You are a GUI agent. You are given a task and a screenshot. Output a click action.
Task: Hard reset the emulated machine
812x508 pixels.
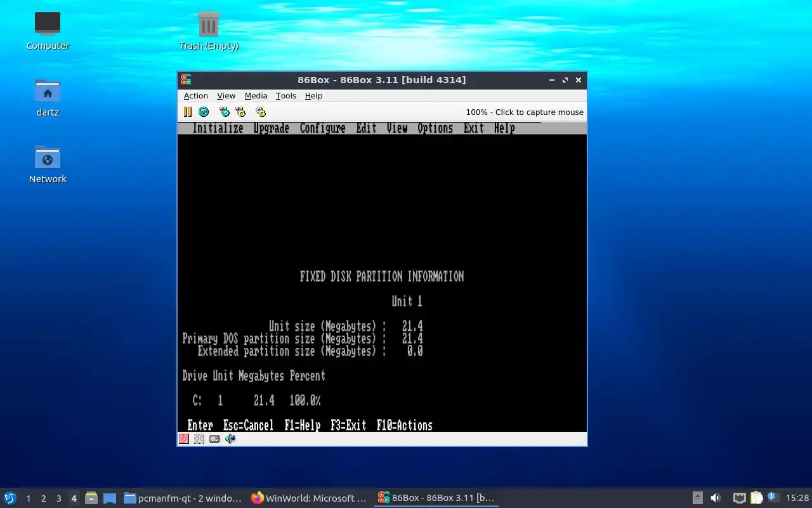coord(204,112)
